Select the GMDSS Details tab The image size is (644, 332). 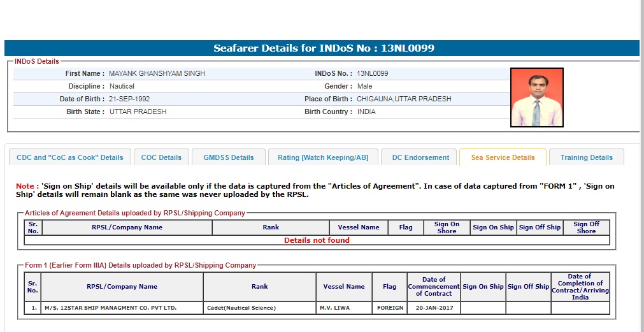[x=229, y=157]
